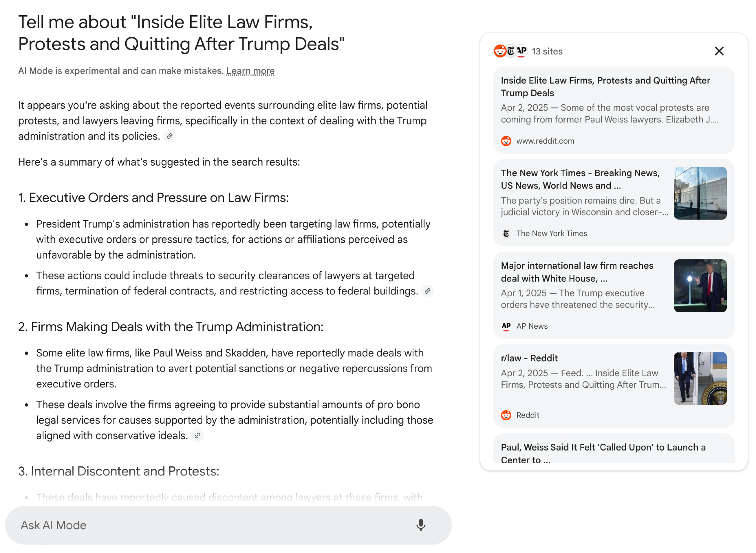Click source link icon after conservative ideals bullet
The image size is (756, 553).
point(197,435)
